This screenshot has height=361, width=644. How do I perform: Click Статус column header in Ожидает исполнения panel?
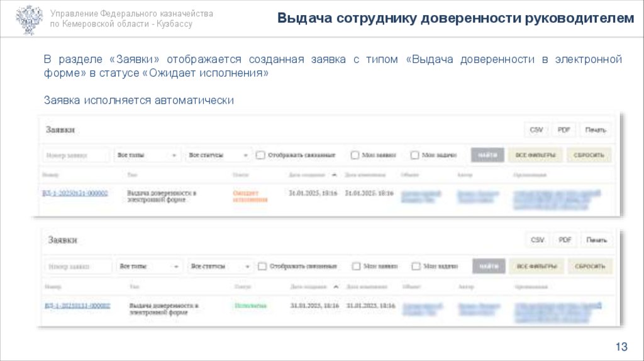[241, 175]
